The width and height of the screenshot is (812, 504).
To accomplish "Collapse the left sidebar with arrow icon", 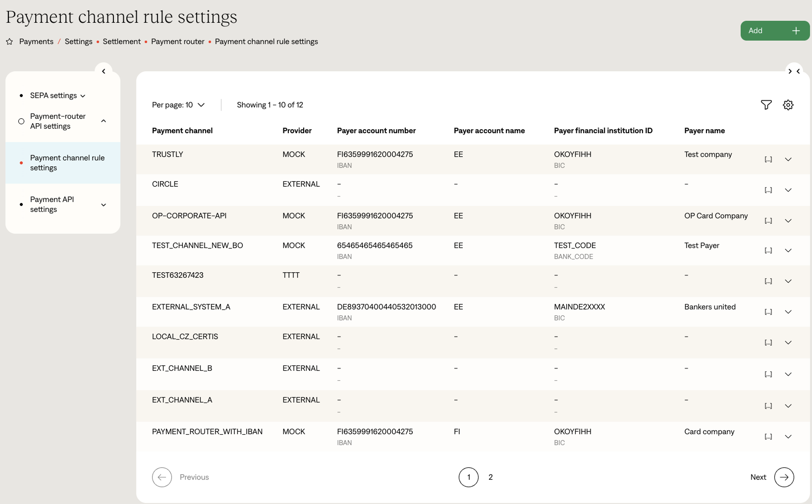I will click(104, 71).
